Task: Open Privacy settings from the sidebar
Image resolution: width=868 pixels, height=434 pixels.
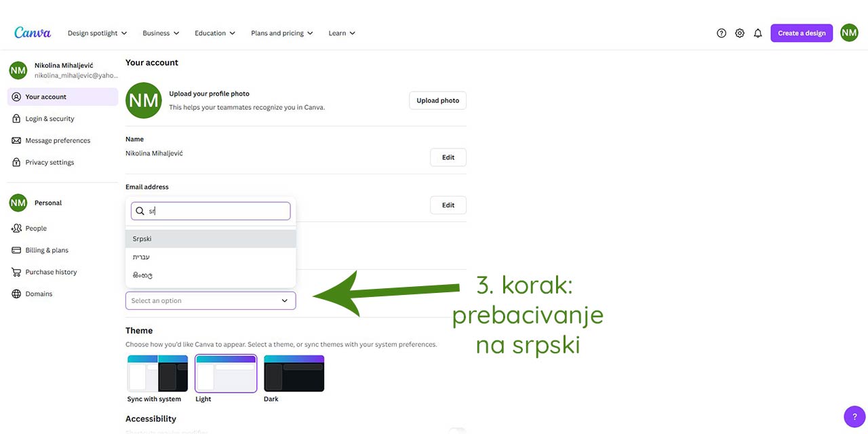Action: (x=16, y=162)
